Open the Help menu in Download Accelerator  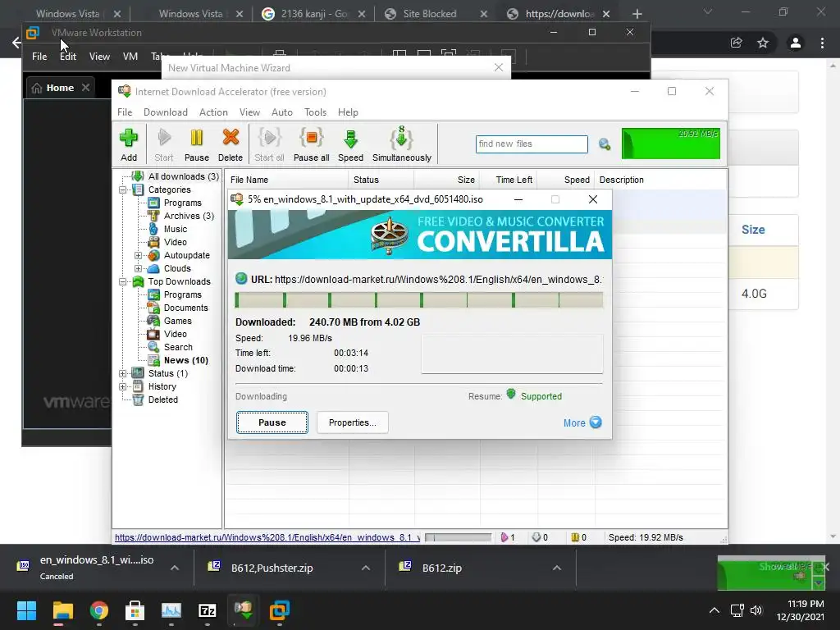coord(348,112)
